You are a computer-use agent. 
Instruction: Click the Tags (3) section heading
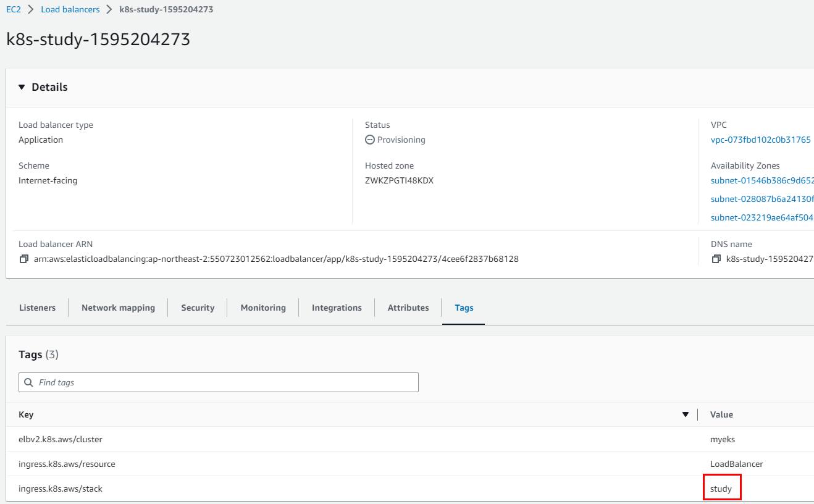pyautogui.click(x=38, y=355)
